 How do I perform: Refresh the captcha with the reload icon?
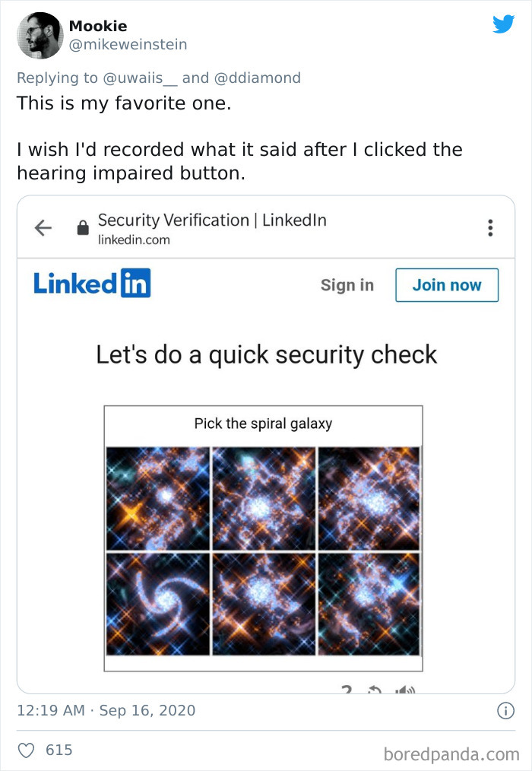tap(375, 688)
